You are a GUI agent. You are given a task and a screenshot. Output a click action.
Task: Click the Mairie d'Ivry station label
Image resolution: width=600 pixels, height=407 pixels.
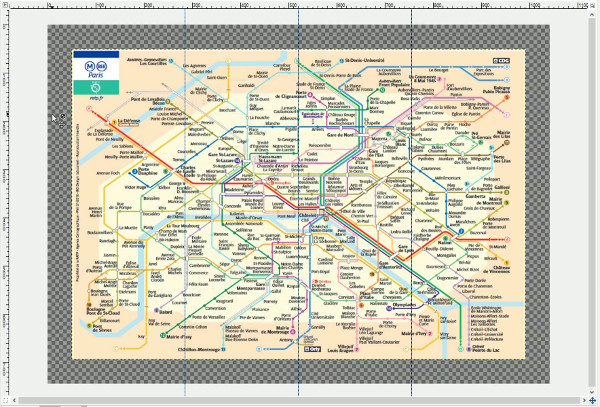click(414, 334)
